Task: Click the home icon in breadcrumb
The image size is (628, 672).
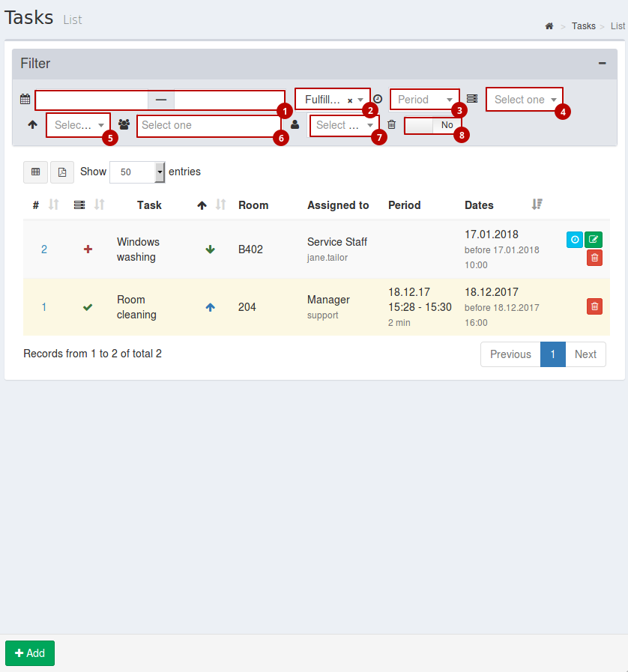Action: pos(549,26)
